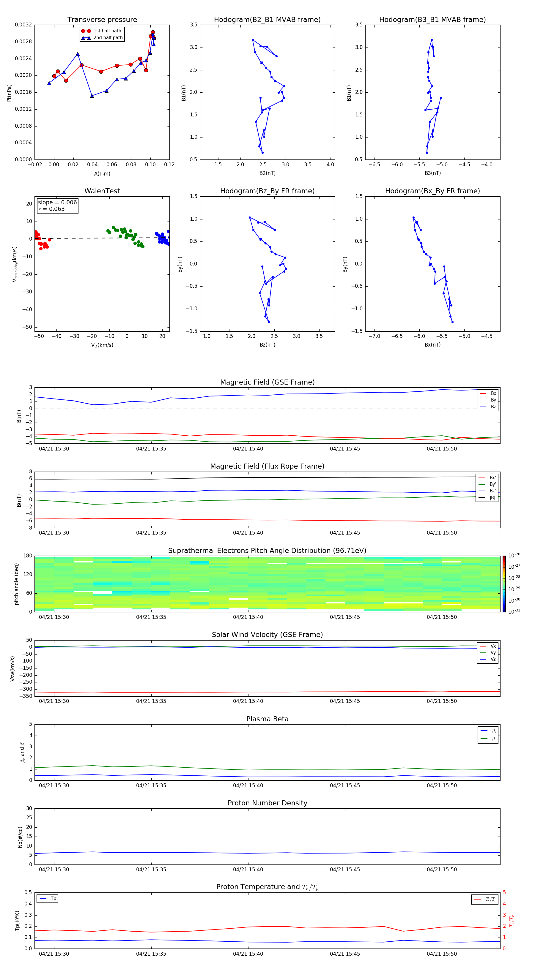Select the "Hodogram(Bx_By FR frame)" title
This screenshot has height=980, width=535.
[432, 191]
